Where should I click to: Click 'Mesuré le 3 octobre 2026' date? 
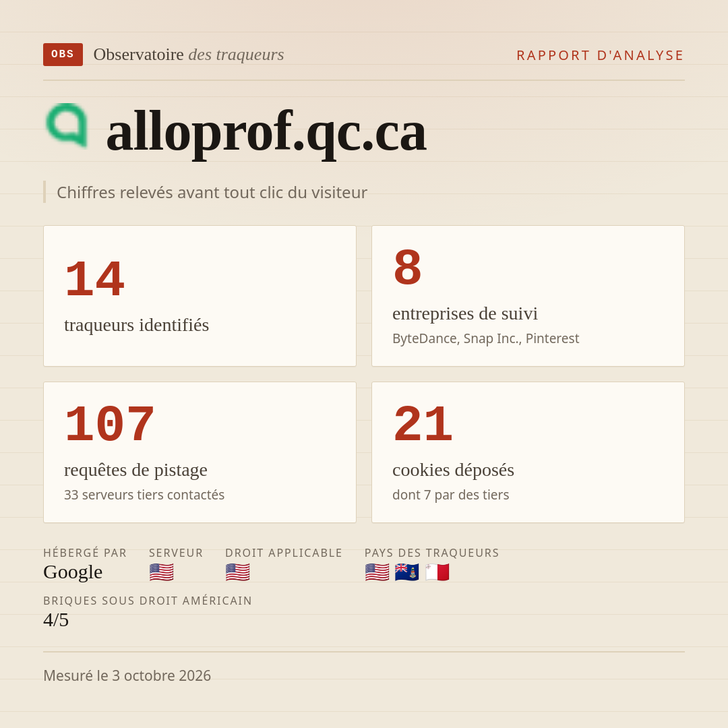pos(127,675)
